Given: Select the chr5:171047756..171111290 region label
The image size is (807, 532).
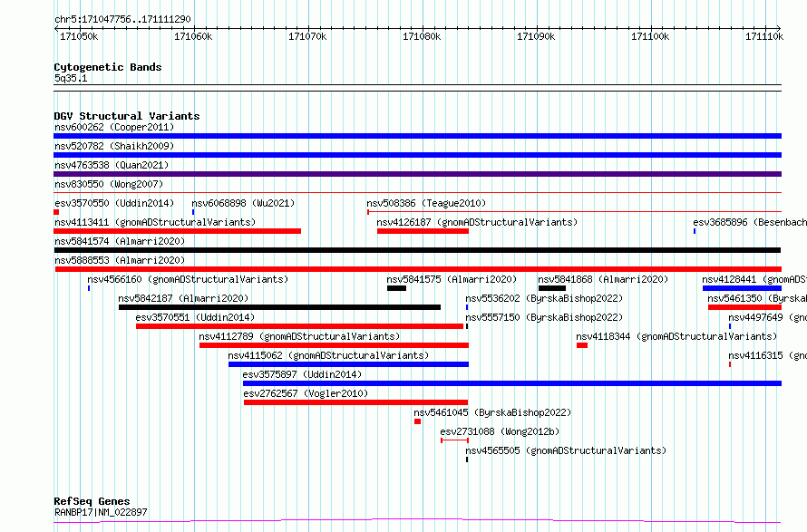Looking at the screenshot, I should pyautogui.click(x=122, y=19).
